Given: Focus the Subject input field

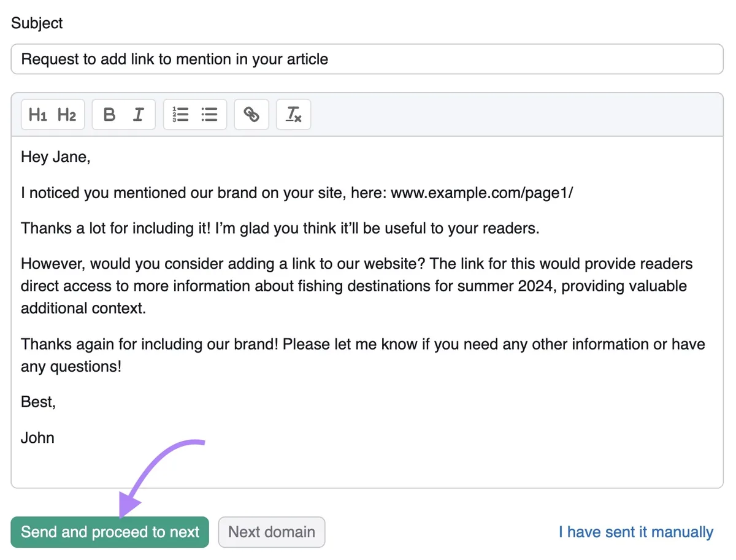Looking at the screenshot, I should point(367,59).
